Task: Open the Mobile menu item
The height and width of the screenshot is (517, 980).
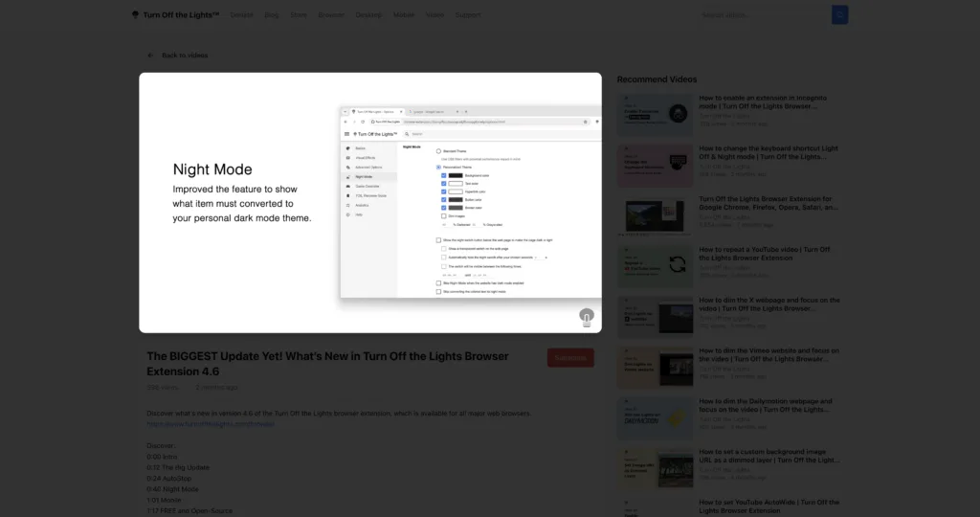Action: click(x=403, y=15)
